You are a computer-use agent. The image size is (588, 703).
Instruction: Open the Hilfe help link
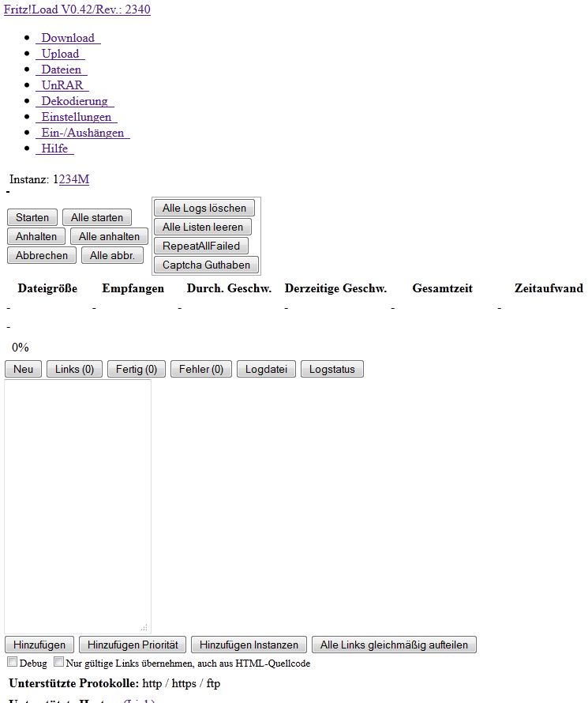click(54, 148)
